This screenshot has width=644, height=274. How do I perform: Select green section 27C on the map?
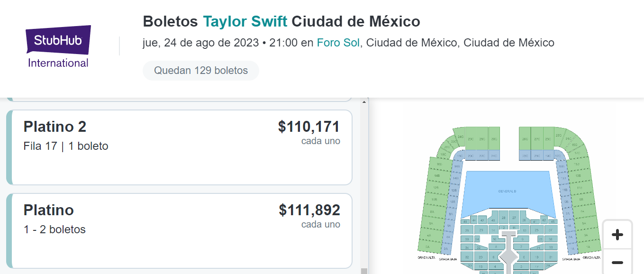[537, 139]
